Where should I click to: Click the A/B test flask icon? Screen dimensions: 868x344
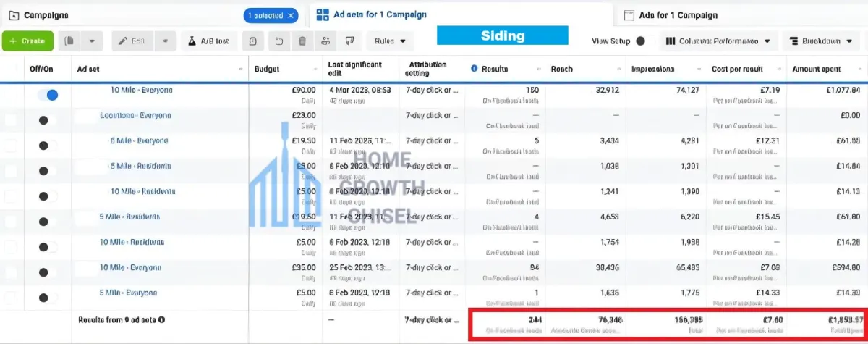[193, 41]
